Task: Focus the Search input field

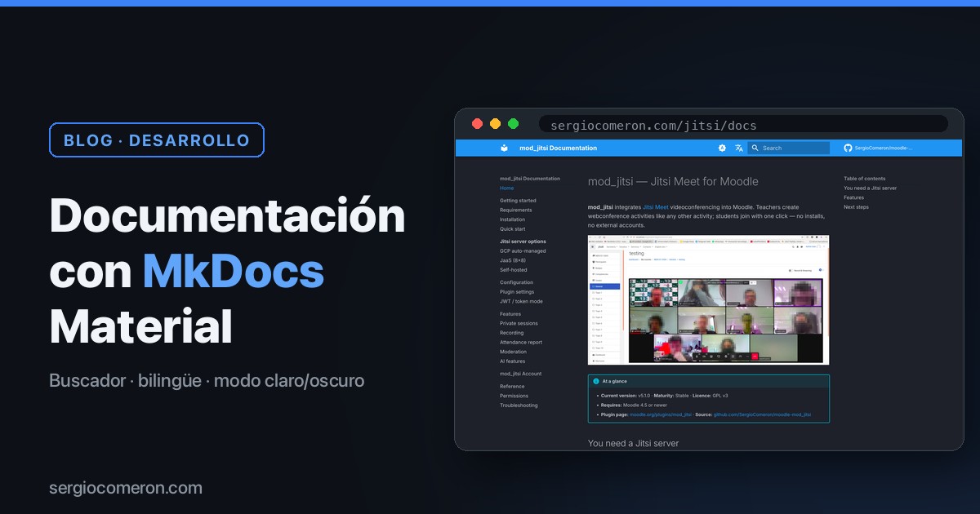Action: point(789,148)
